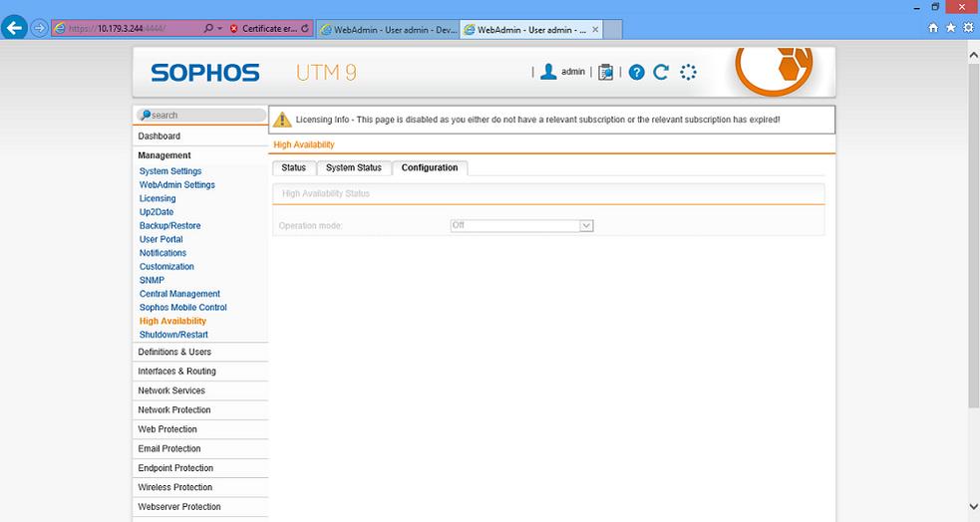Select High Availability in sidebar
Image resolution: width=980 pixels, height=522 pixels.
pos(172,321)
